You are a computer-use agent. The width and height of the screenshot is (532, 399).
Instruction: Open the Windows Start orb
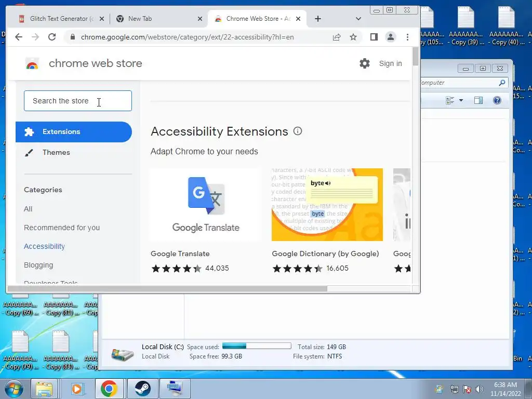[x=14, y=389]
